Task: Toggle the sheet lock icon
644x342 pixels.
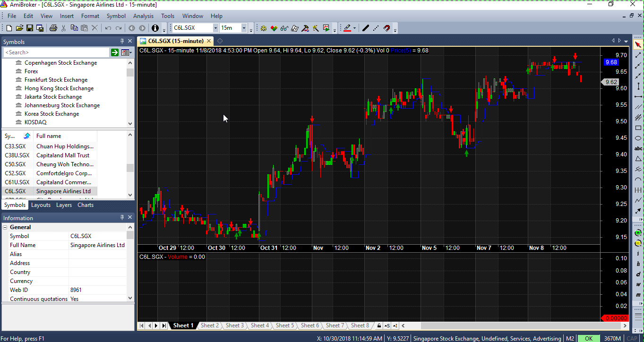Action: (378, 325)
